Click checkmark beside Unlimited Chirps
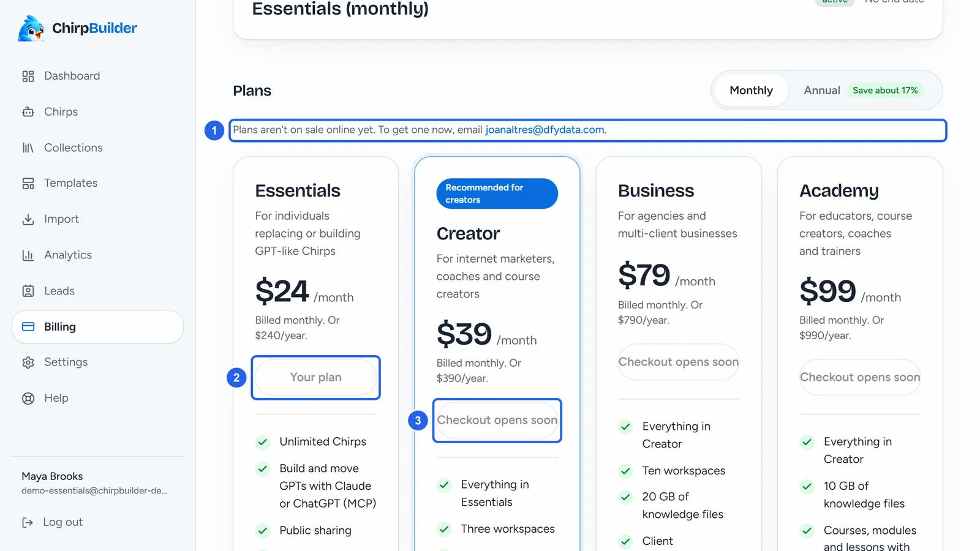Screen dimensions: 980x551 [x=263, y=442]
